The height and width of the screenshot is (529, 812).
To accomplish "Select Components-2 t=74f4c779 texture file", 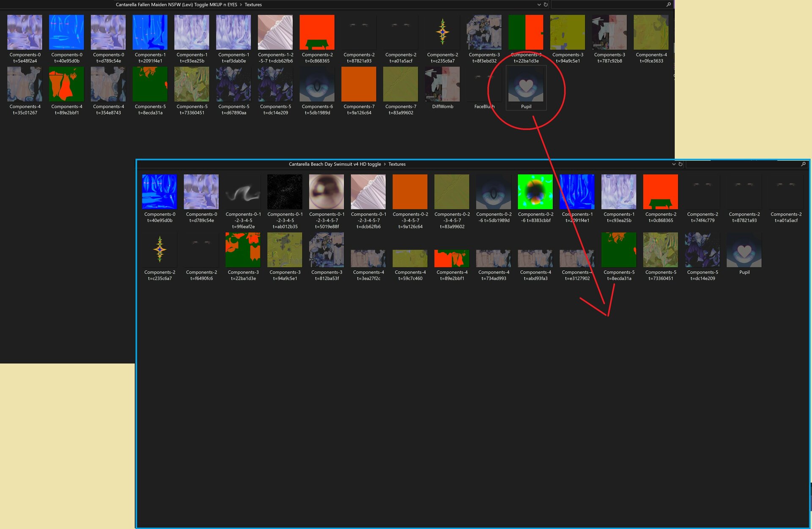I will (x=702, y=198).
